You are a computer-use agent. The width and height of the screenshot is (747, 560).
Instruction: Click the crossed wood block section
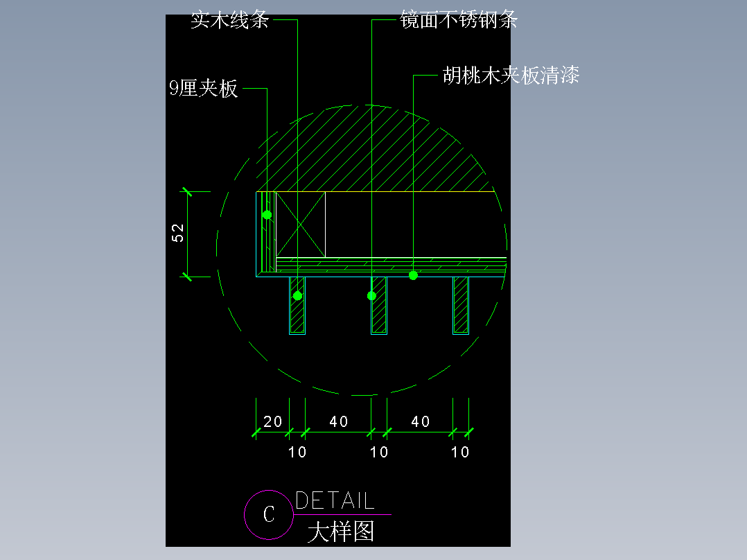(x=301, y=225)
